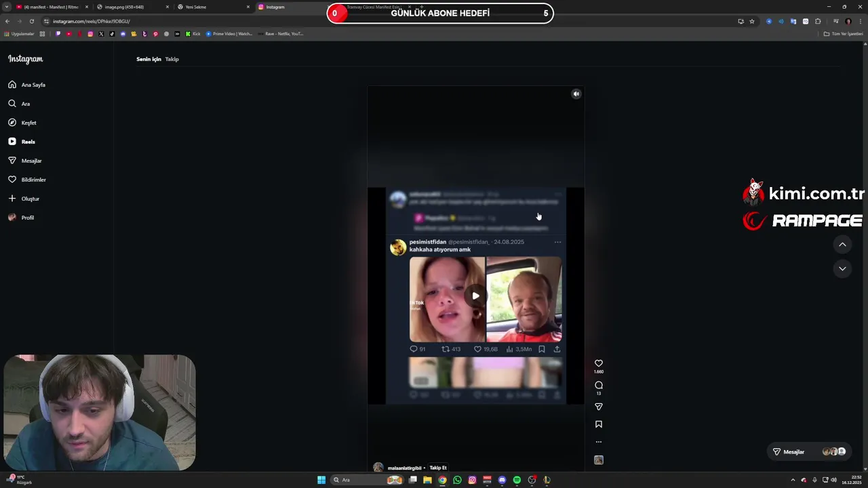Open Uygulamalar bookmarks shortcut
Screen dimensions: 868x488
[19, 34]
